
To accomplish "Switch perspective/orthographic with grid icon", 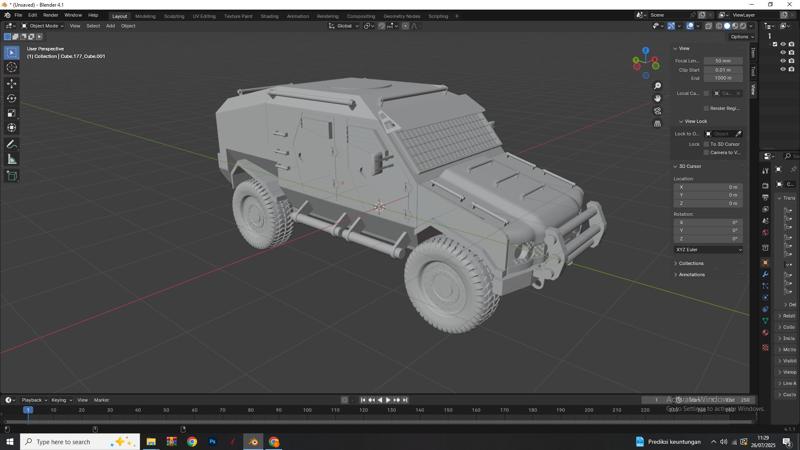I will (x=658, y=123).
